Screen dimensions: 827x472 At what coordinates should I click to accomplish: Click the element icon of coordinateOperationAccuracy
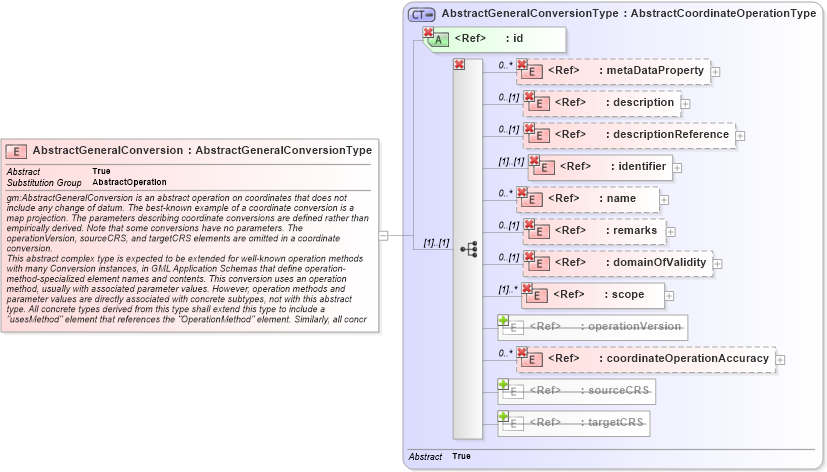532,360
